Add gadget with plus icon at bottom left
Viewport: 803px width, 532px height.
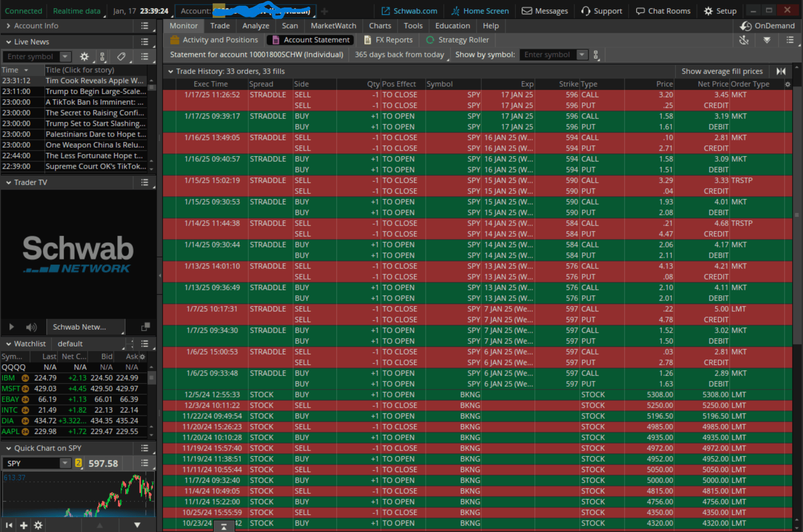point(24,525)
